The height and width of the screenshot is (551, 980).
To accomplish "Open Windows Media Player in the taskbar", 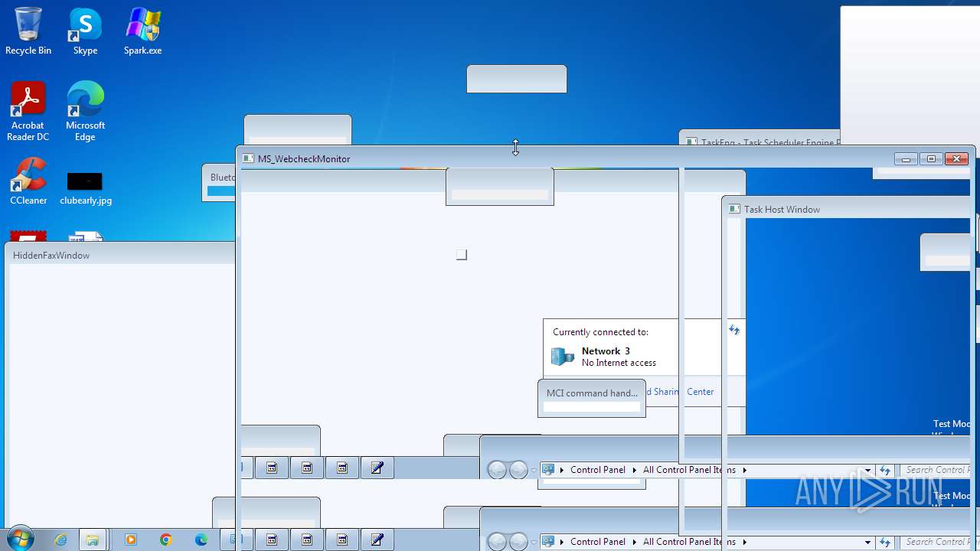I will tap(130, 540).
